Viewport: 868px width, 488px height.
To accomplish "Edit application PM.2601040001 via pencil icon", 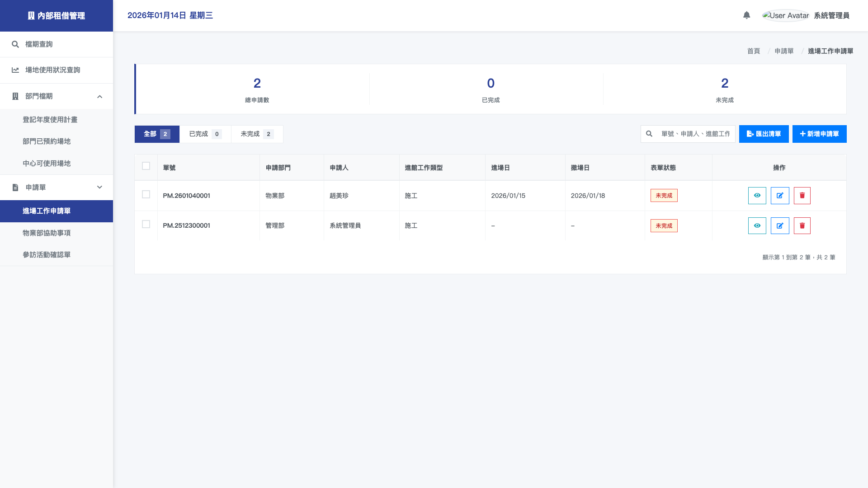I will click(779, 196).
